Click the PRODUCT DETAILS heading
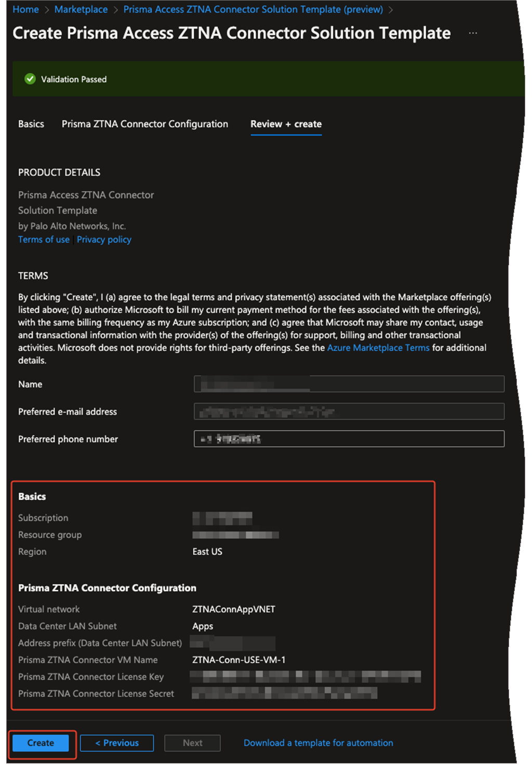 point(59,172)
